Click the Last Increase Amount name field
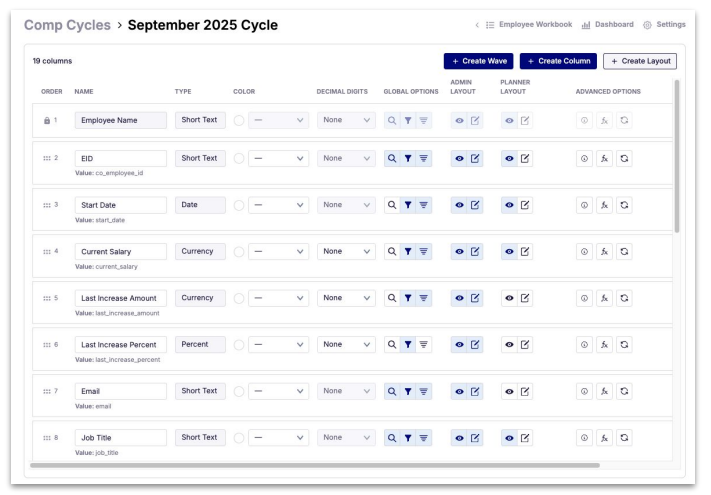 [x=120, y=298]
